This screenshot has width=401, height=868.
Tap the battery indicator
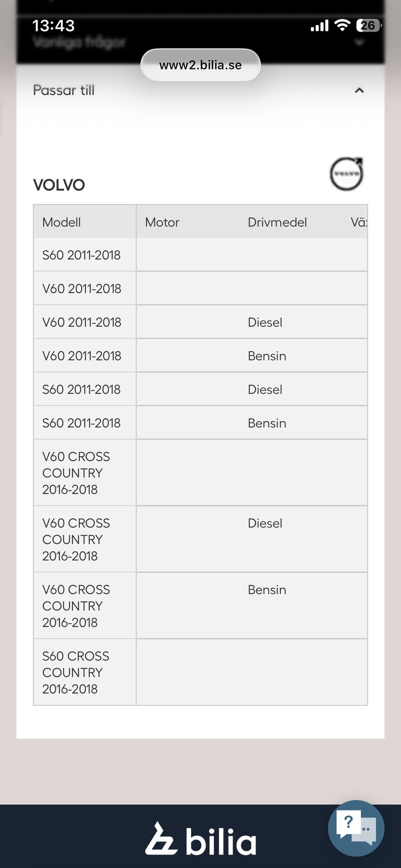coord(368,25)
